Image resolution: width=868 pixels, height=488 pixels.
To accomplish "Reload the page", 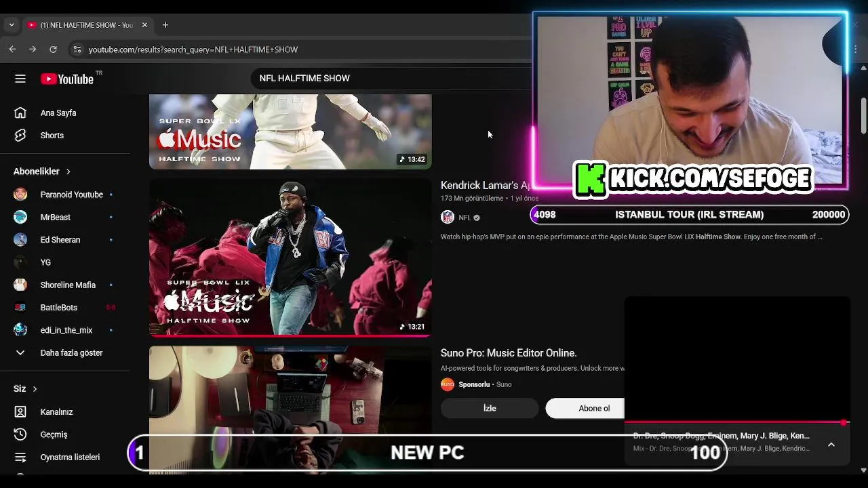I will point(53,49).
